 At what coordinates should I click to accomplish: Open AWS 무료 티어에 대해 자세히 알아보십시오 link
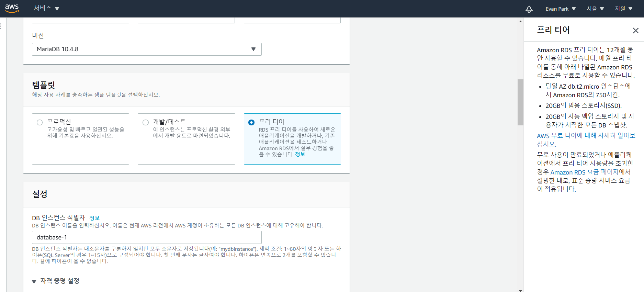[586, 140]
